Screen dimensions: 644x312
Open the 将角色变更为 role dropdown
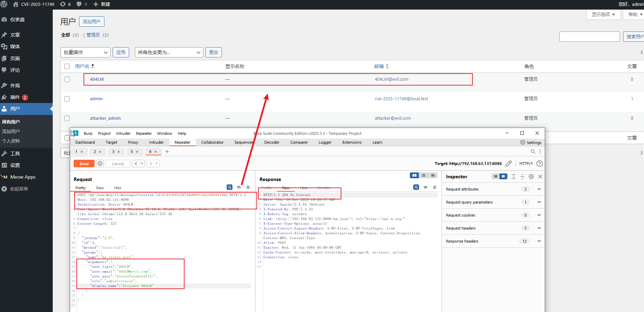169,52
